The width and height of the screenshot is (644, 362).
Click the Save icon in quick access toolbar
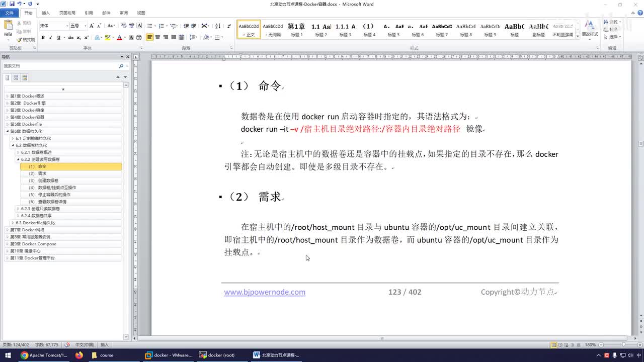(12, 4)
